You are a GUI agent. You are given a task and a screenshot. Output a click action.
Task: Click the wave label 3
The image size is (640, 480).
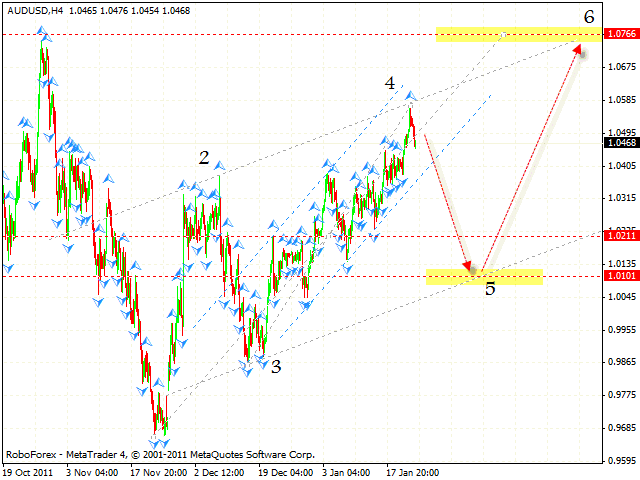(276, 366)
